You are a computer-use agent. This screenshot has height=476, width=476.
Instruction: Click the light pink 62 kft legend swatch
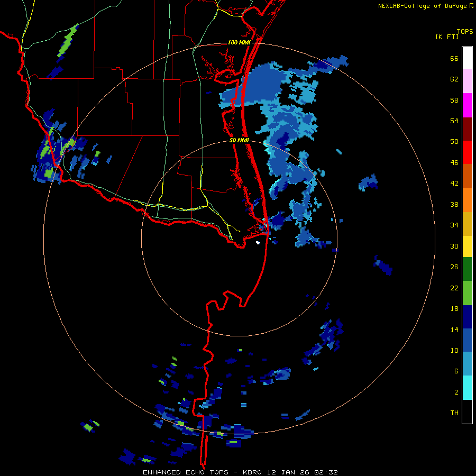click(467, 81)
